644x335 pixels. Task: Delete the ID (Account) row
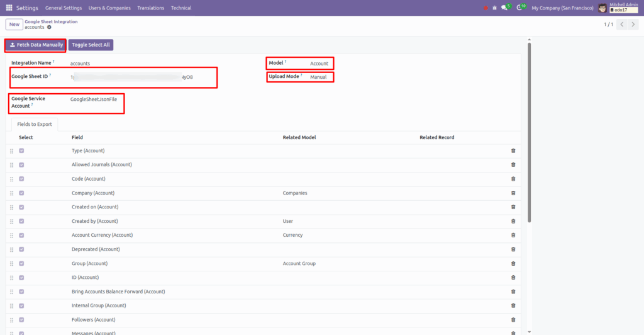click(x=513, y=278)
